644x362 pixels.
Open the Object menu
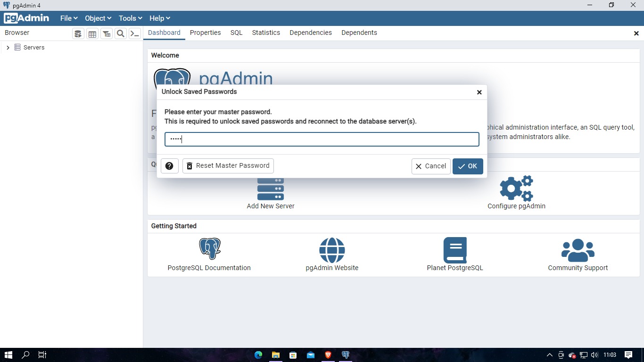coord(98,18)
